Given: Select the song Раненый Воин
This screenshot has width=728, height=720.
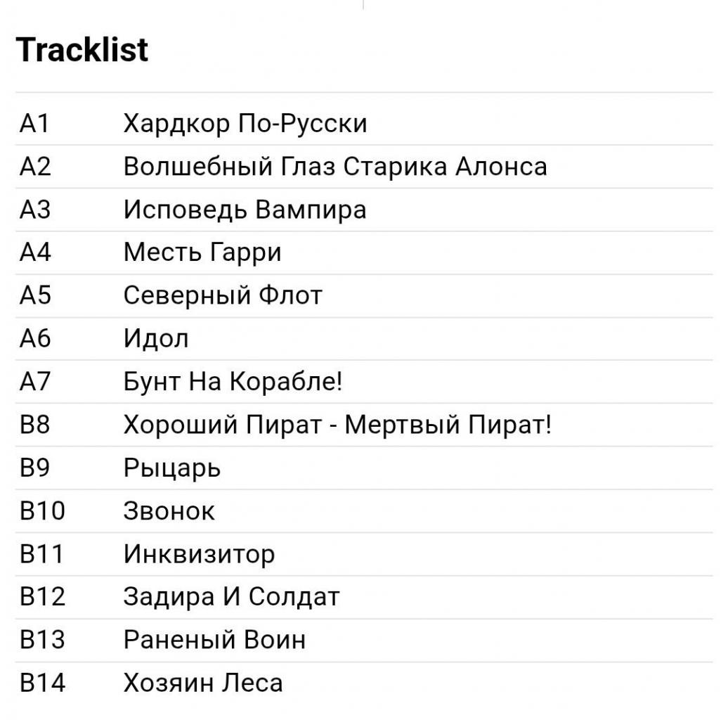Looking at the screenshot, I should [x=214, y=640].
